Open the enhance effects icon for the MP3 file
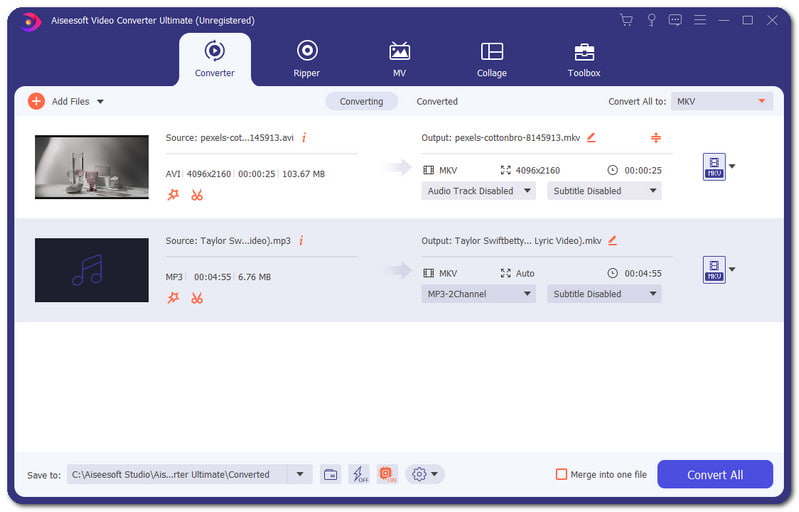The image size is (799, 512). tap(173, 298)
